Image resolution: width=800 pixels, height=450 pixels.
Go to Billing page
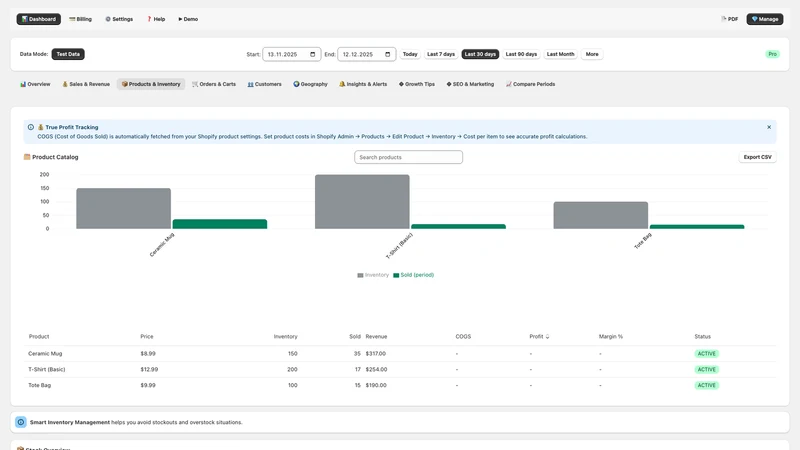click(81, 19)
